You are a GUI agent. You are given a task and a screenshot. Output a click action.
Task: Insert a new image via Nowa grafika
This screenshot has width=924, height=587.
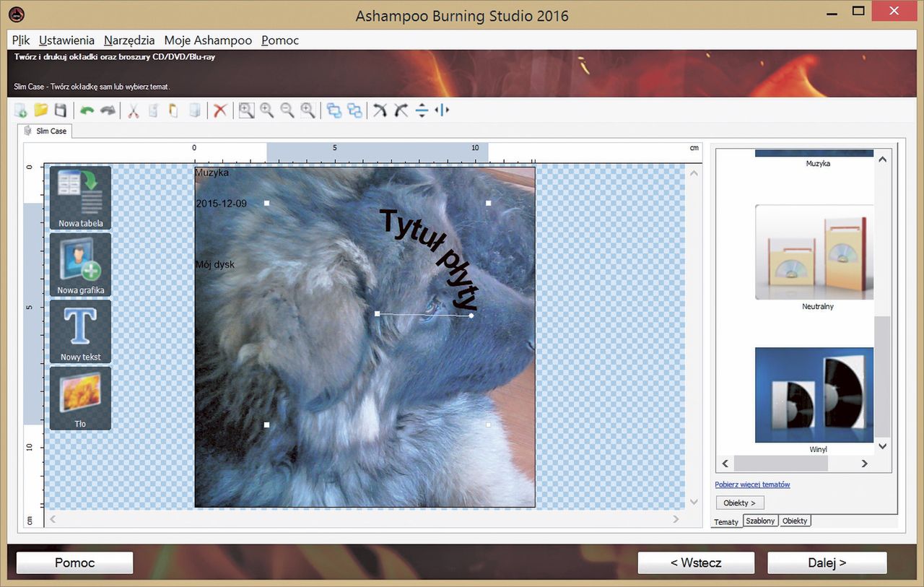80,265
